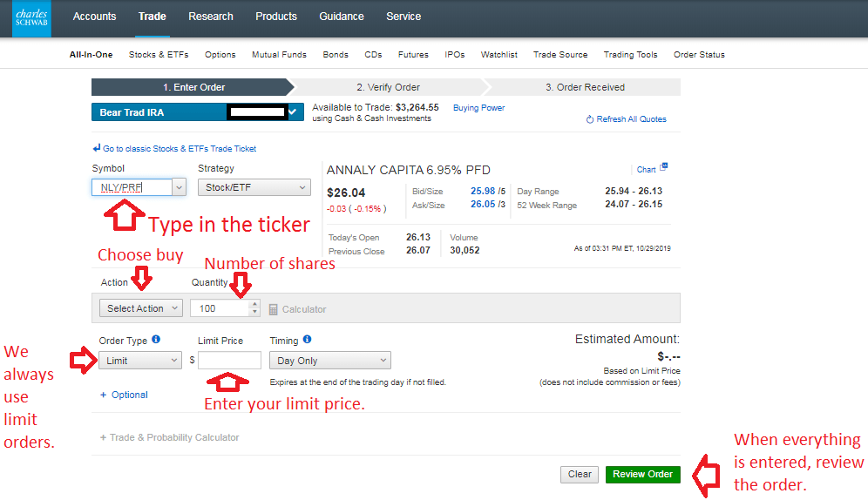Click the Timing info icon
The height and width of the screenshot is (500, 868).
click(307, 340)
